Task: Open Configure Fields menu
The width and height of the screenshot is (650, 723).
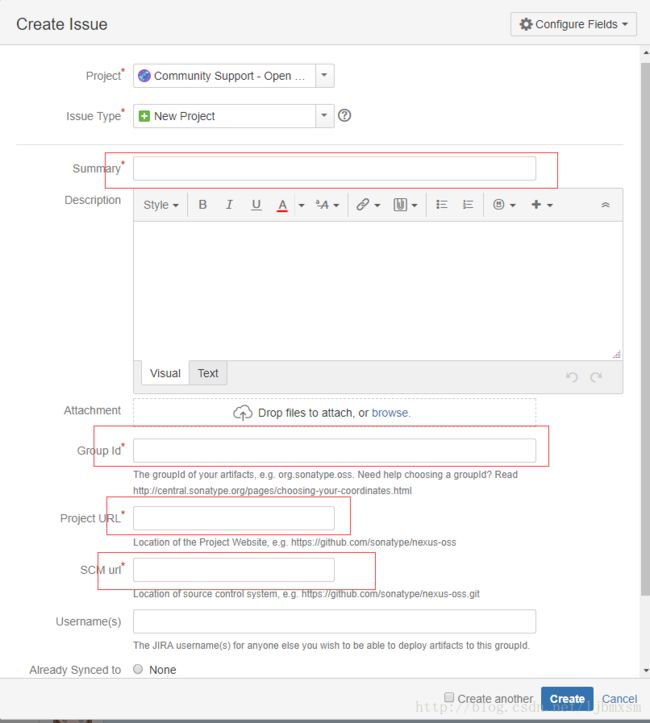Action: [573, 24]
